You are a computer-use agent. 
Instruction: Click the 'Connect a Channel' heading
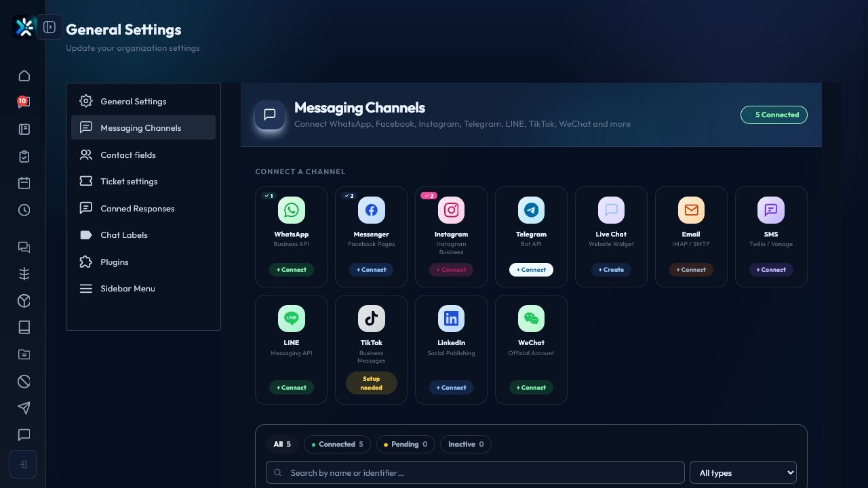tap(300, 171)
